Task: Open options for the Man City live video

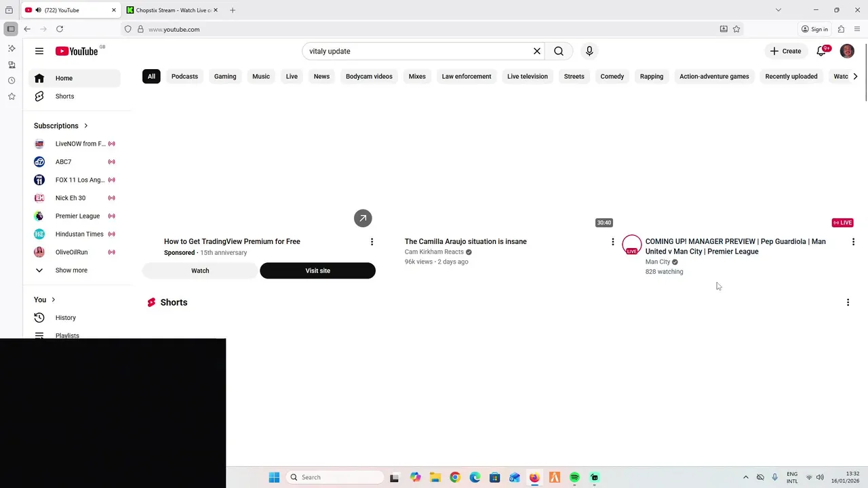Action: (853, 242)
